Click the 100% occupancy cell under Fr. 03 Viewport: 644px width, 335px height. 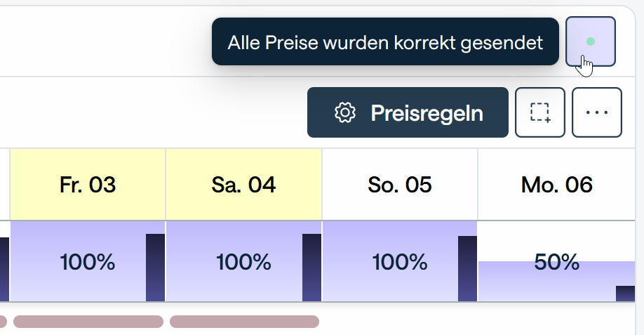click(x=79, y=262)
